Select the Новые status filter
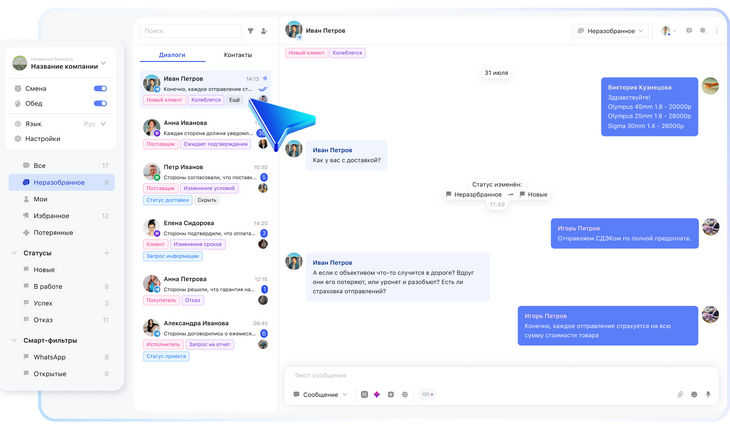The width and height of the screenshot is (730, 430). [61, 270]
